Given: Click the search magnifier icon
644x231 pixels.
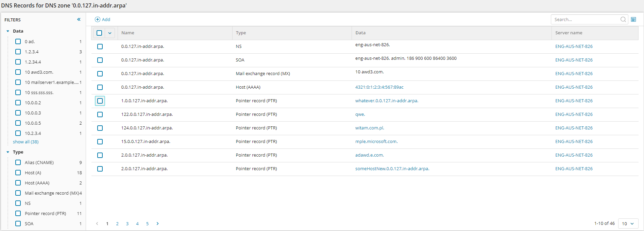Looking at the screenshot, I should click(x=623, y=19).
